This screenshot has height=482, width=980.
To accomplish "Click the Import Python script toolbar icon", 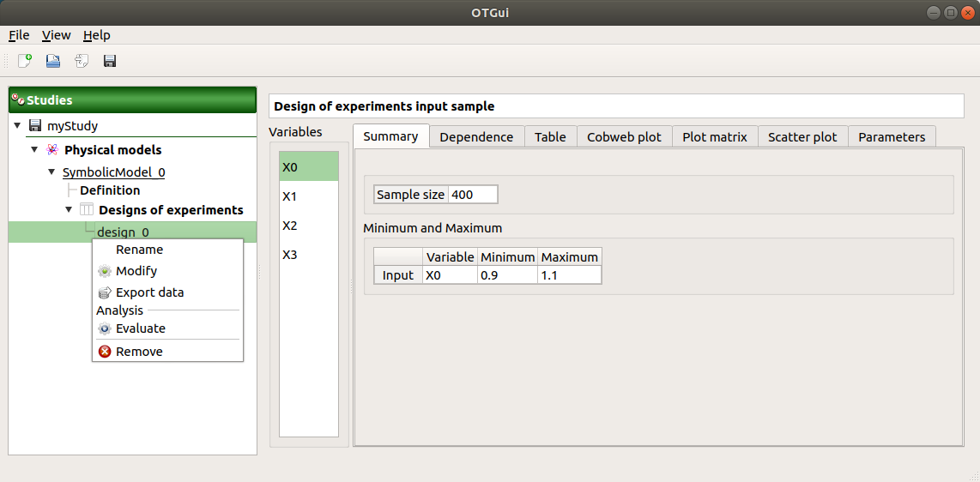I will (x=82, y=61).
